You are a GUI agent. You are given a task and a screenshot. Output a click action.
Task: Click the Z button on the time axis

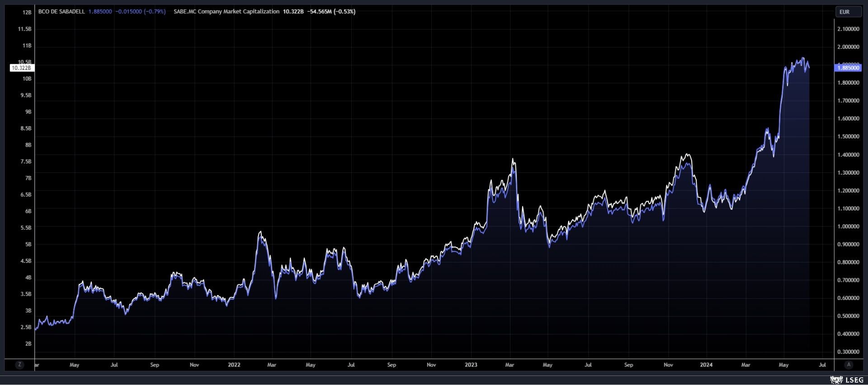point(19,365)
